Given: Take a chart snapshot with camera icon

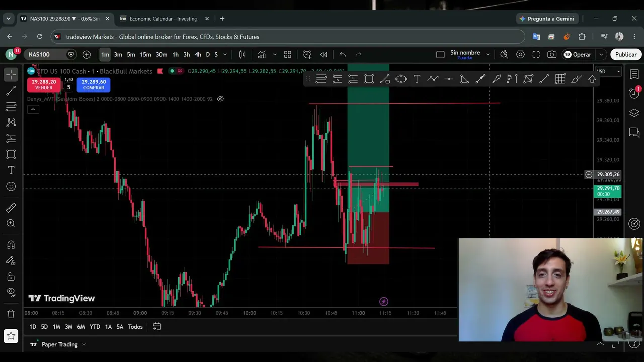Looking at the screenshot, I should point(552,54).
